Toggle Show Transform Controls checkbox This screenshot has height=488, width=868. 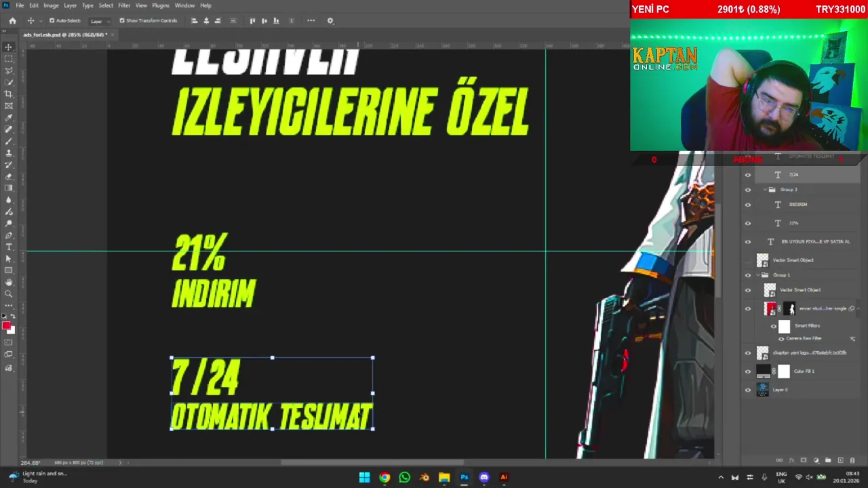[122, 21]
